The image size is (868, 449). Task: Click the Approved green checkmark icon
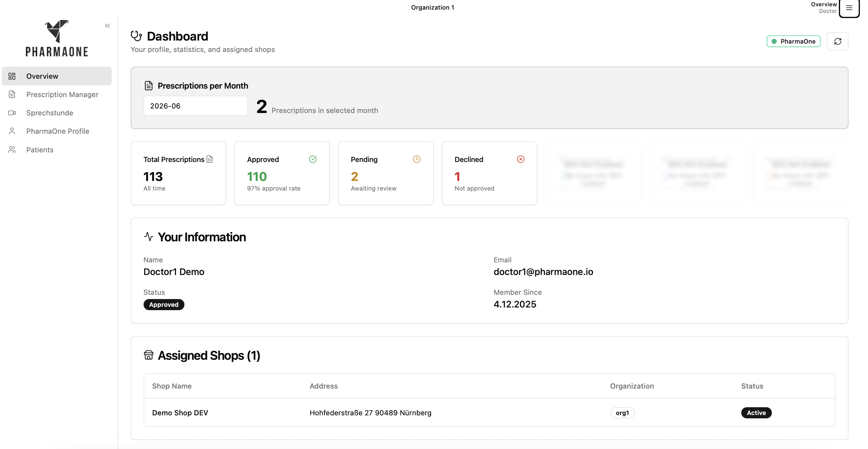[313, 159]
